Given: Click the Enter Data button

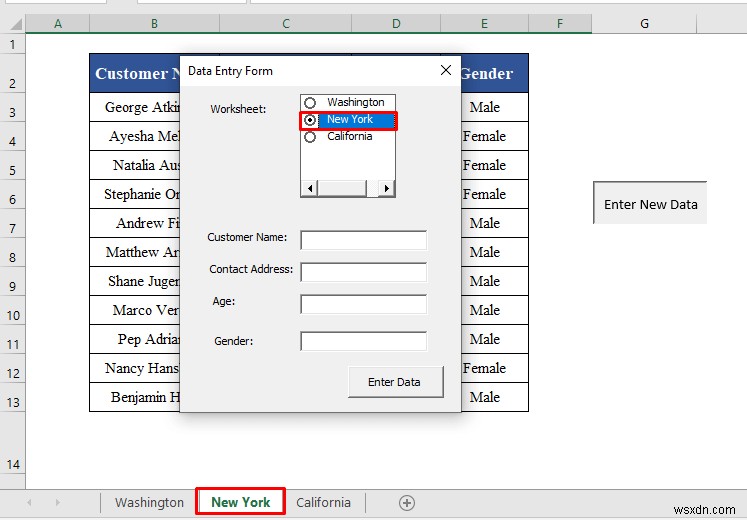Looking at the screenshot, I should coord(395,382).
